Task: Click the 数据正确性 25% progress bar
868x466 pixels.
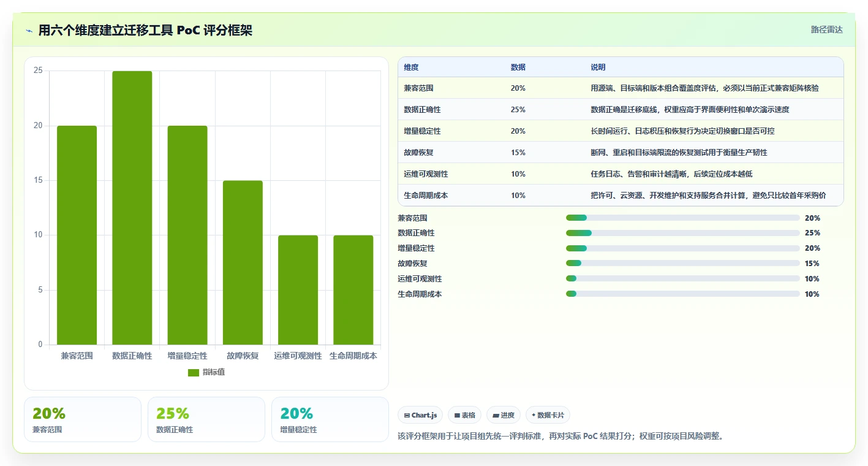Action: (683, 233)
